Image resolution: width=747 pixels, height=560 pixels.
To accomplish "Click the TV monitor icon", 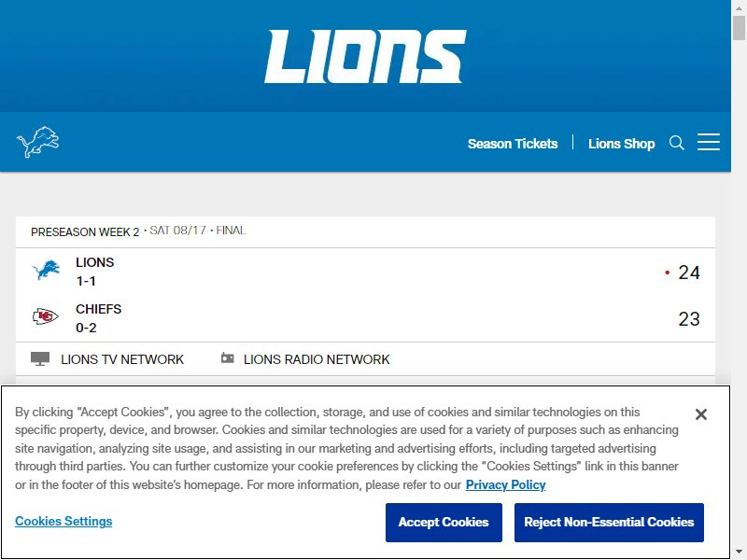I will tap(40, 359).
